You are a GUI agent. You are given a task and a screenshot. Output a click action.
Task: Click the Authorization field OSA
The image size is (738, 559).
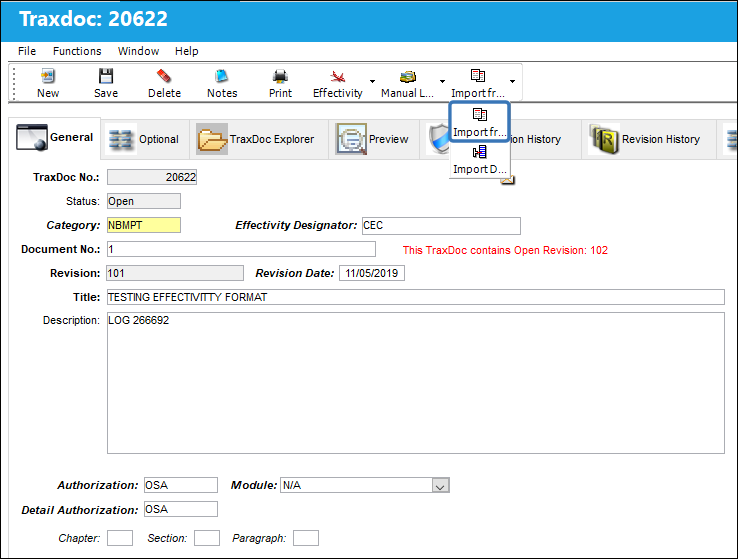click(x=181, y=485)
